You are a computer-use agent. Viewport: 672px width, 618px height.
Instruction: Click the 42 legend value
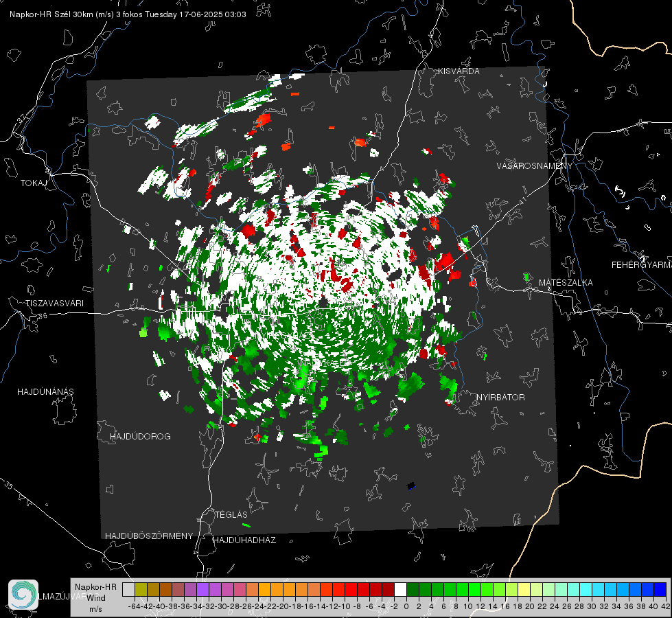(x=666, y=606)
